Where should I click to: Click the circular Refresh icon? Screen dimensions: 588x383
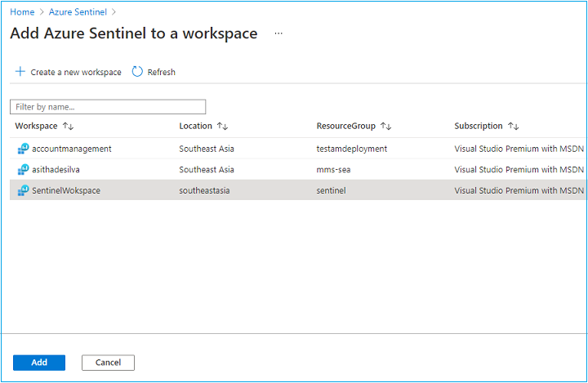[x=137, y=71]
